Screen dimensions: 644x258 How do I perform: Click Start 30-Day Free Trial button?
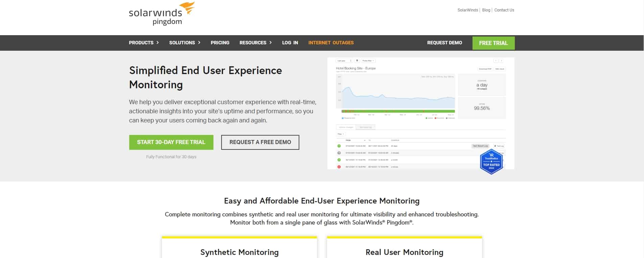point(171,142)
